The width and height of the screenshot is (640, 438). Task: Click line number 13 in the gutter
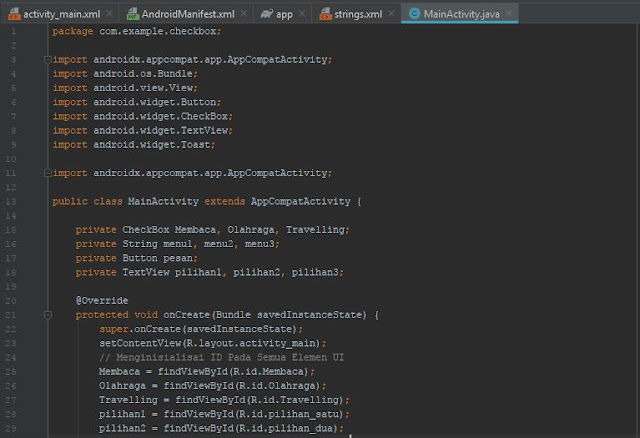[11, 202]
